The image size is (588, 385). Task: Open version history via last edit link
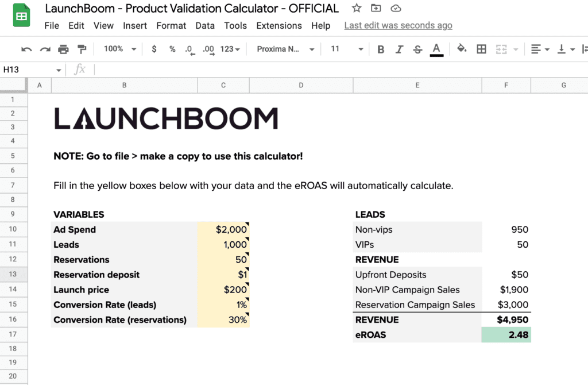click(x=399, y=25)
